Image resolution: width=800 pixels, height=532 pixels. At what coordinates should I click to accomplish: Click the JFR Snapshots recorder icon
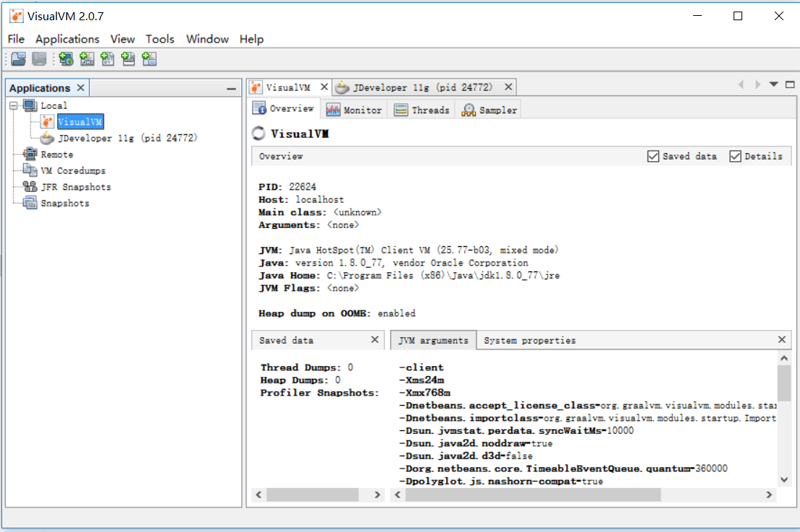(30, 187)
